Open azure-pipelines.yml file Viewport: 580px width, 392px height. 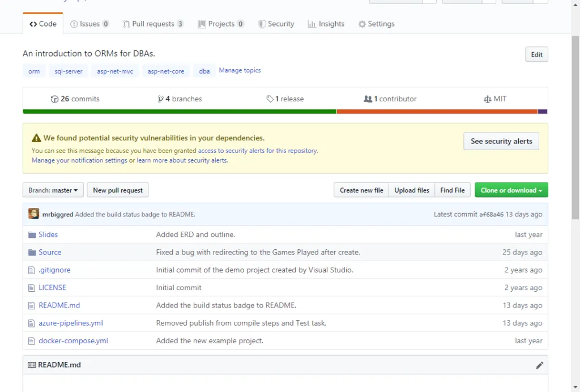[x=71, y=323]
